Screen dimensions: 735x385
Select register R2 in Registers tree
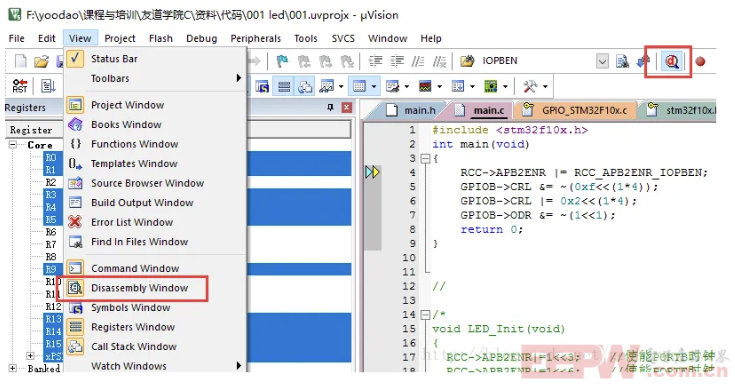pyautogui.click(x=51, y=182)
